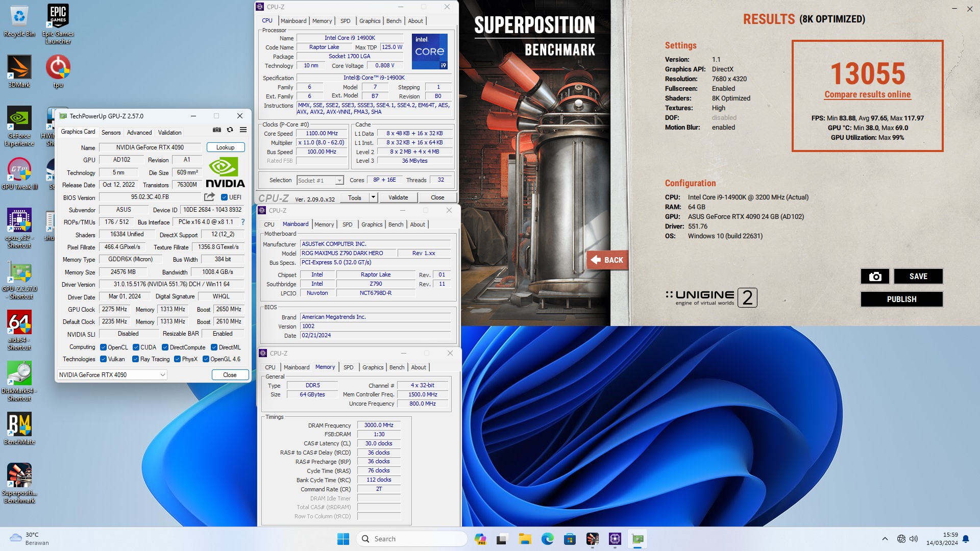Click the GPU-Z Close button

coord(230,375)
